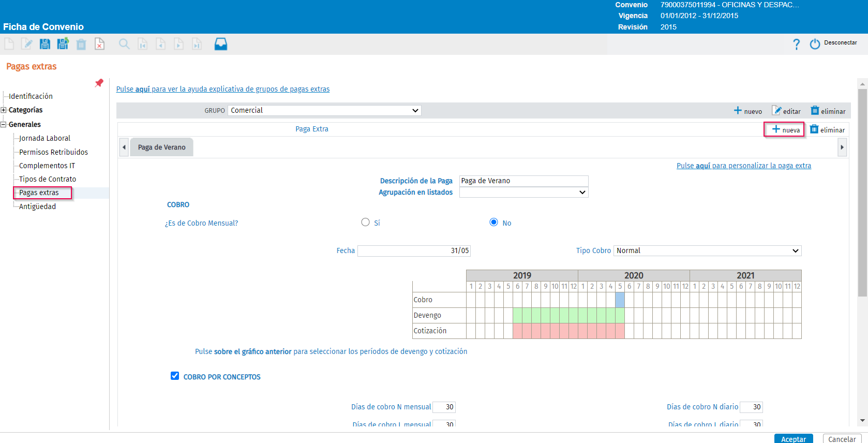
Task: Expand the Categorías tree node
Action: [4, 110]
